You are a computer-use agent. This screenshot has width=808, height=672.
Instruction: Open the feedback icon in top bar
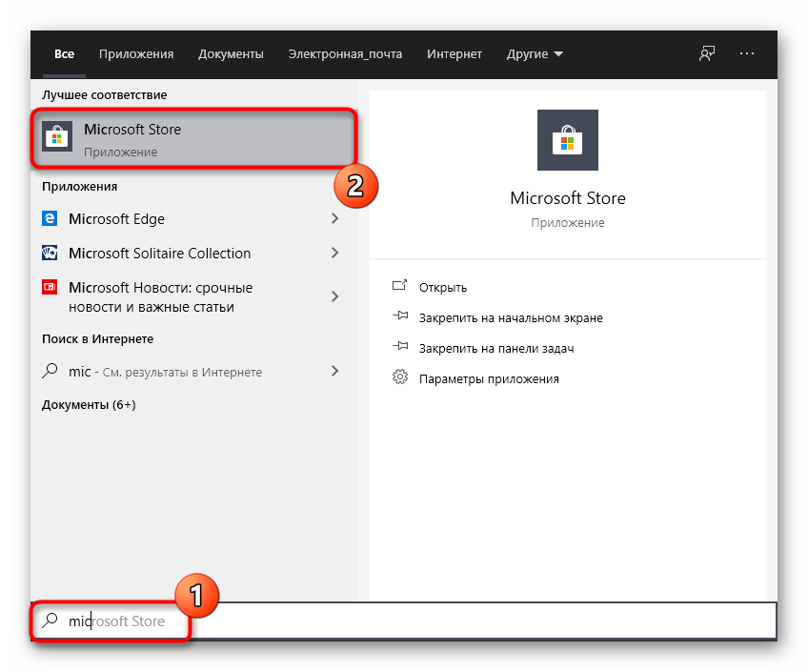coord(706,54)
